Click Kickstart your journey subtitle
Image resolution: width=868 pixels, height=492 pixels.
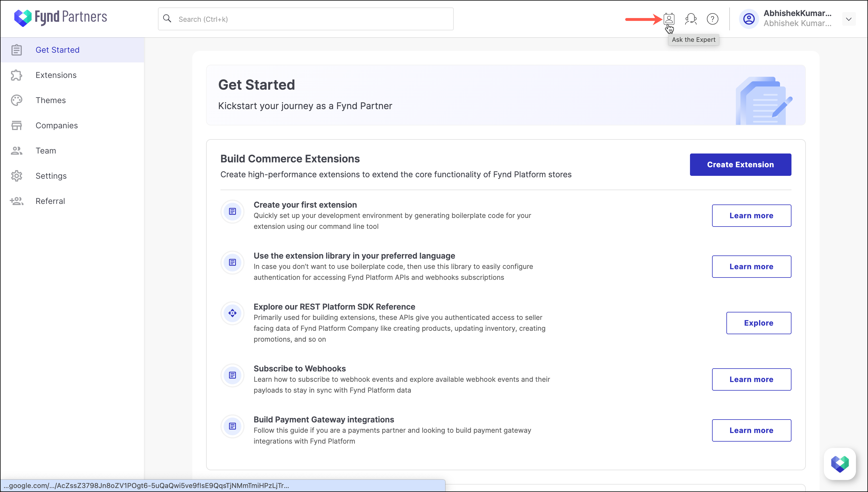click(x=305, y=106)
